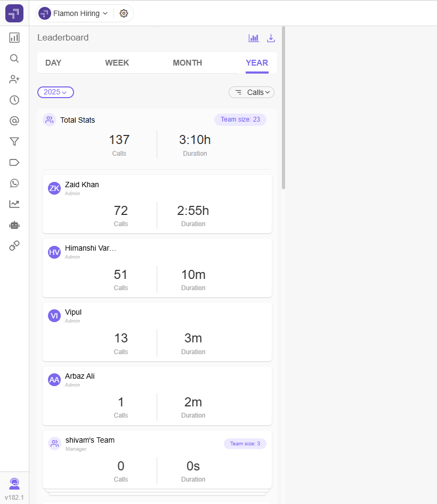Open the dashboard bar chart sidebar icon
The height and width of the screenshot is (504, 437).
14,38
